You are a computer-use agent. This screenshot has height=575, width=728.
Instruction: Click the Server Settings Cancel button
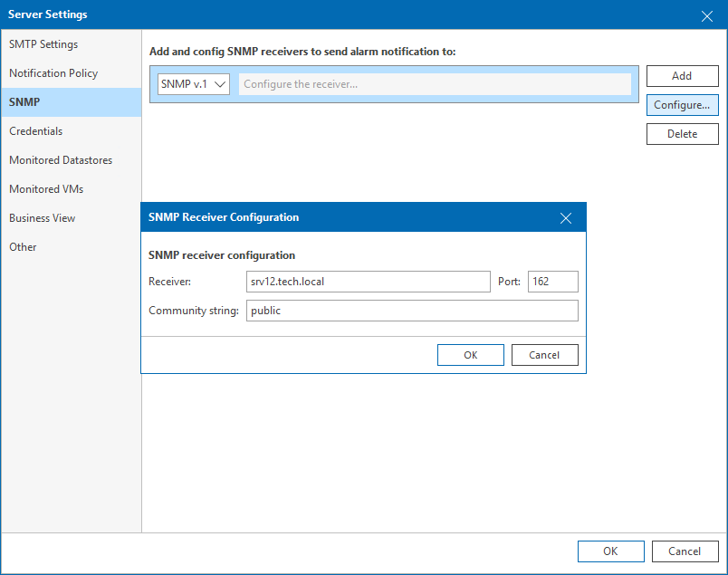point(684,551)
